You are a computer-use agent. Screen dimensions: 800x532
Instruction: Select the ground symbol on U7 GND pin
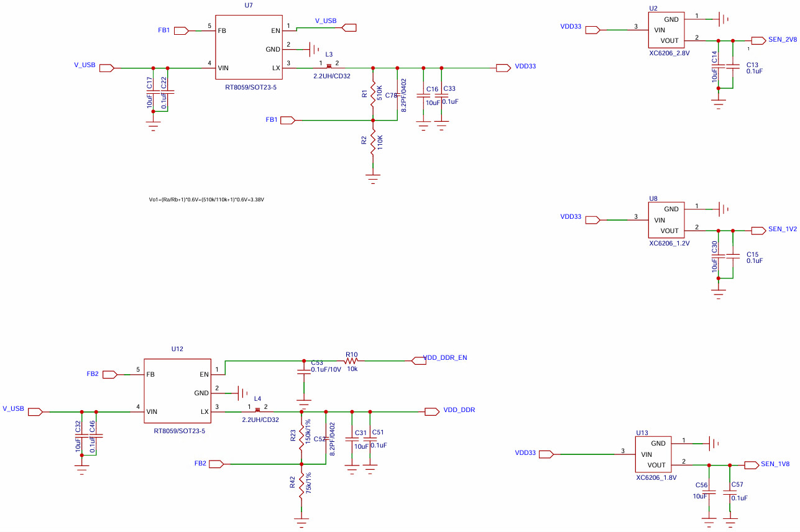point(314,48)
